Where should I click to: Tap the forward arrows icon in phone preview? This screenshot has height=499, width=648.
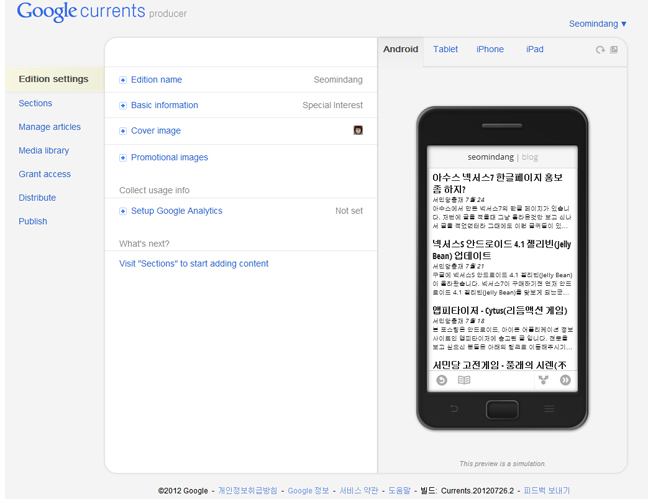[565, 380]
